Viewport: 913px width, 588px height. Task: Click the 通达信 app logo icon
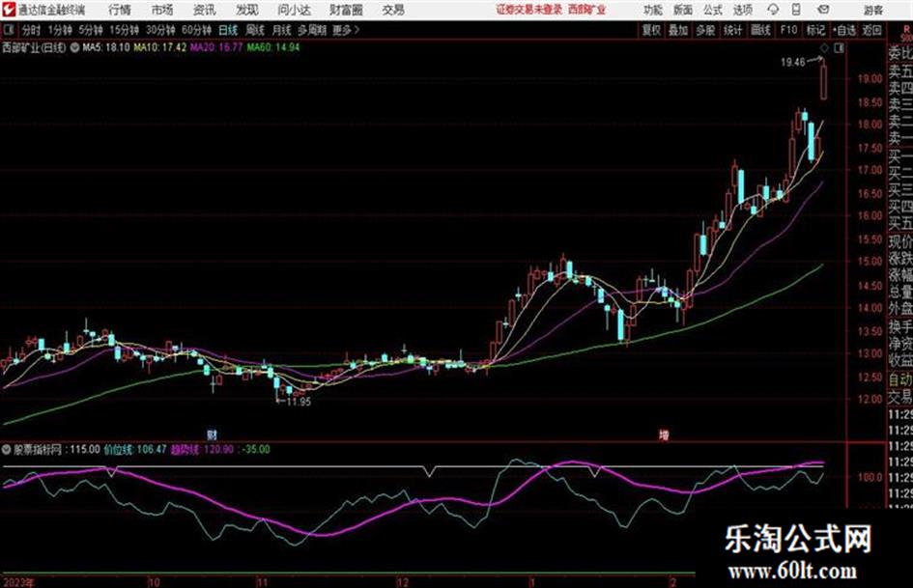click(x=8, y=10)
